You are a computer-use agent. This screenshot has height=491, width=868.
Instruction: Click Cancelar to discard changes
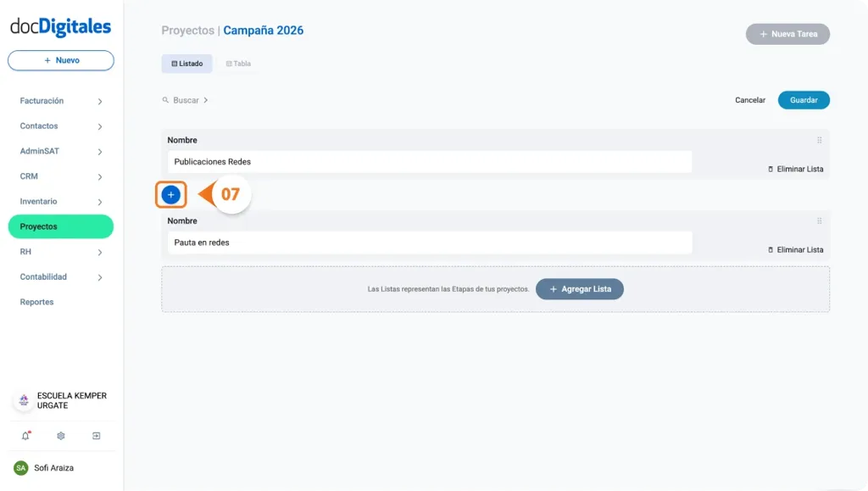point(749,99)
